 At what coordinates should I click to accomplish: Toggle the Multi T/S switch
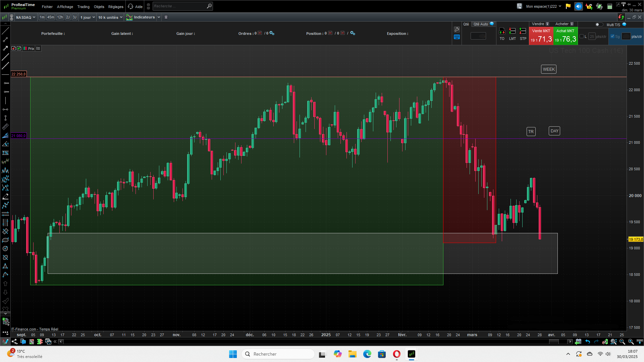pyautogui.click(x=599, y=24)
